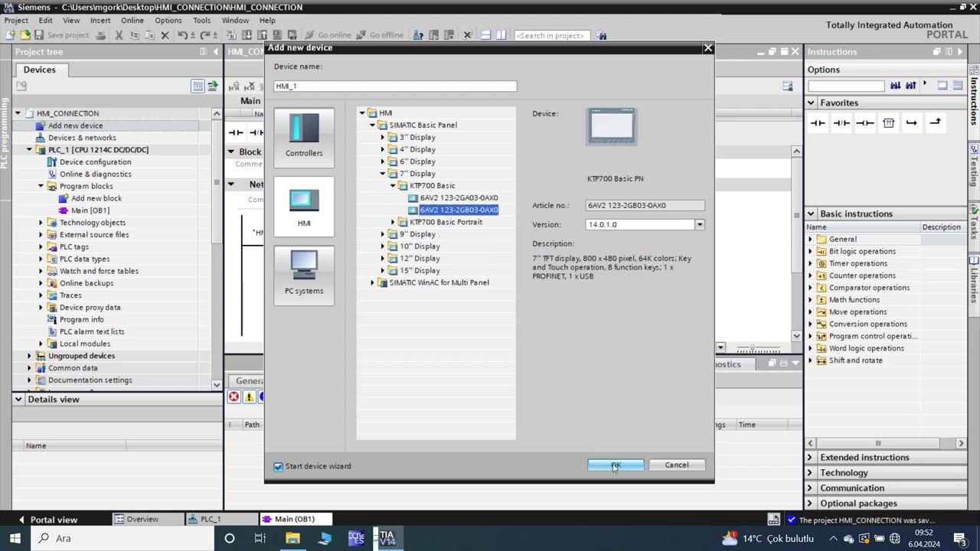980x551 pixels.
Task: Click the Cancel button
Action: click(x=677, y=465)
